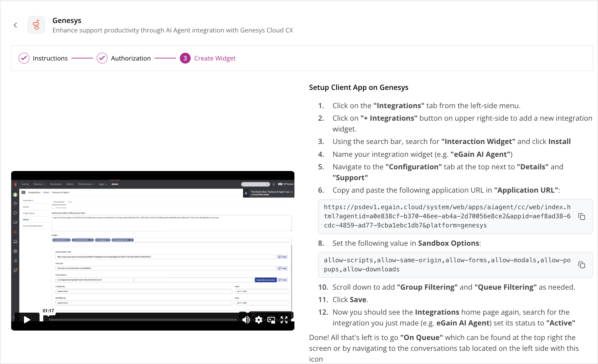Select the Create Widget step
598x364 pixels.
coord(215,58)
